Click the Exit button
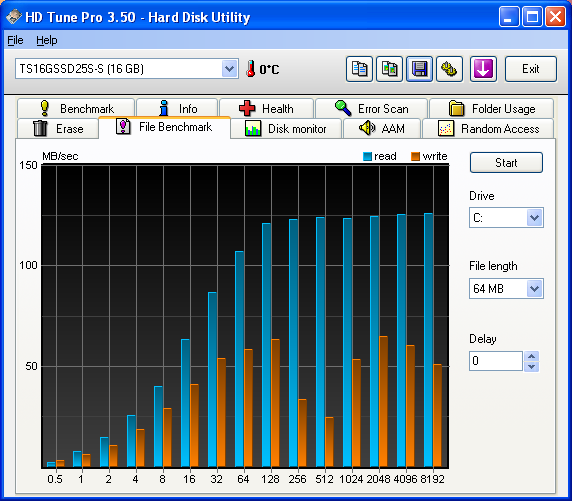The image size is (572, 501). [x=530, y=69]
